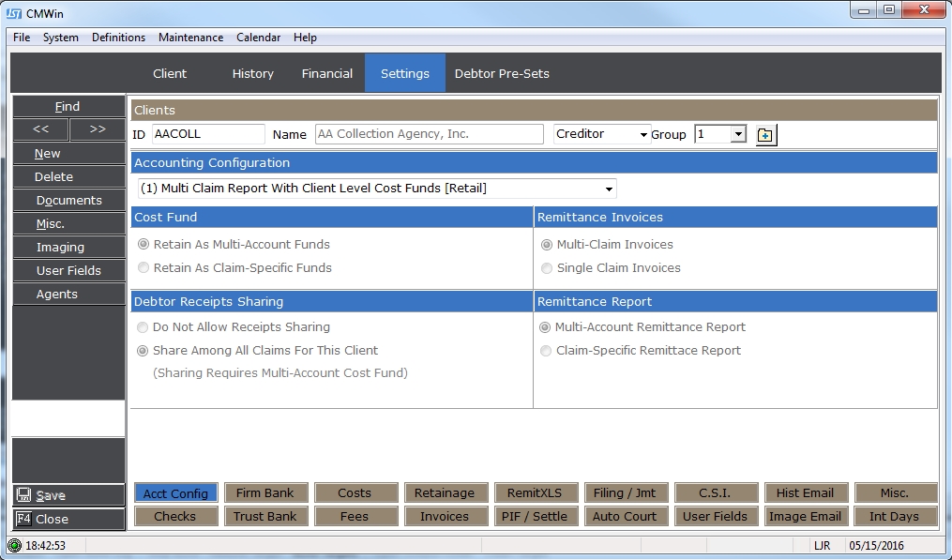Click the Firm Bank button

[264, 492]
